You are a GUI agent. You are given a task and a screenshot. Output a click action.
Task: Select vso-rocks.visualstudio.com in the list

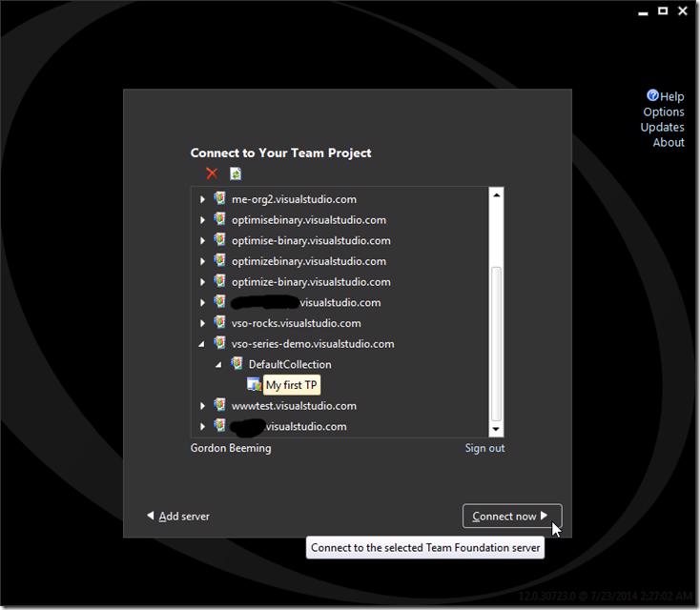click(297, 323)
